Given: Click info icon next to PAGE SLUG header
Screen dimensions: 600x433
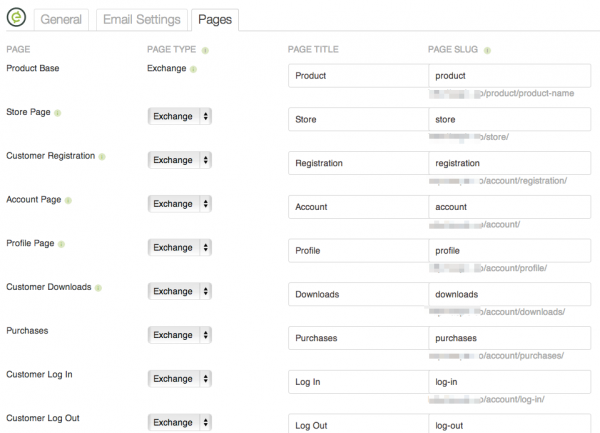Looking at the screenshot, I should pyautogui.click(x=487, y=50).
